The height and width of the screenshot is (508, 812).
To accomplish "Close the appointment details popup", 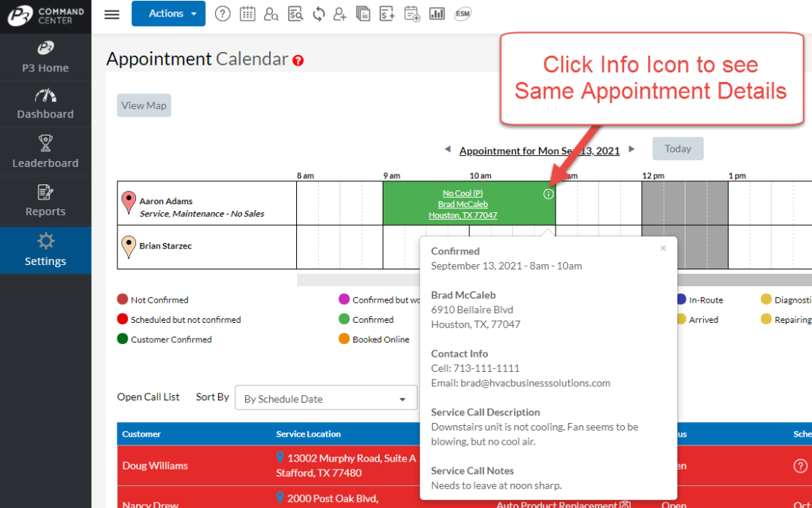I will pos(663,248).
